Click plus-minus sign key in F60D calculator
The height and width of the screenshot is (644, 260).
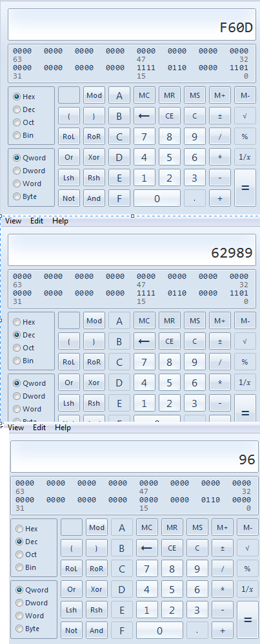click(x=220, y=116)
